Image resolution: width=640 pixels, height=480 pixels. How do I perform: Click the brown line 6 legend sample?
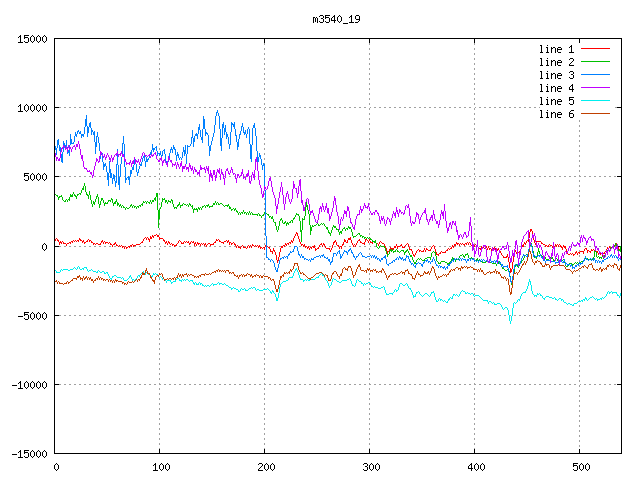click(x=596, y=114)
